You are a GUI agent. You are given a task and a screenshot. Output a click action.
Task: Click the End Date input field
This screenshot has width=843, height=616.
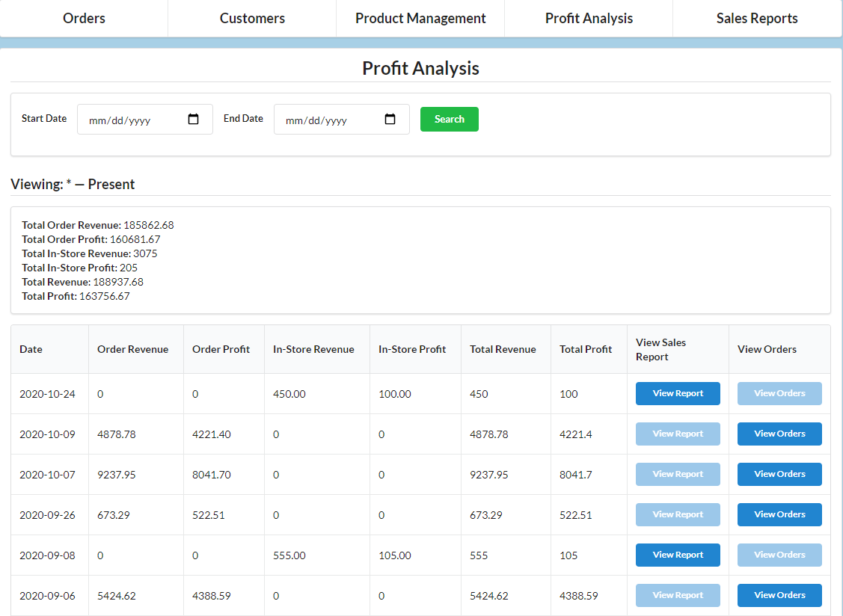pyautogui.click(x=329, y=119)
